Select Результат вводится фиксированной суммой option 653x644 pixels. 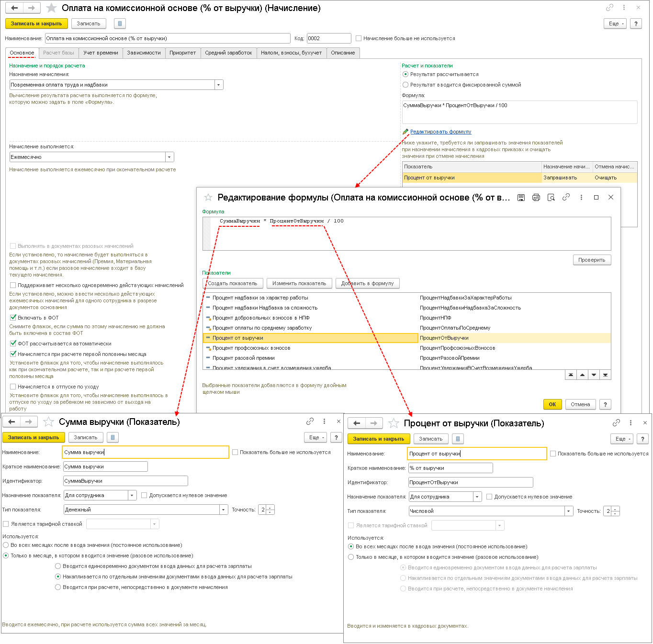405,85
